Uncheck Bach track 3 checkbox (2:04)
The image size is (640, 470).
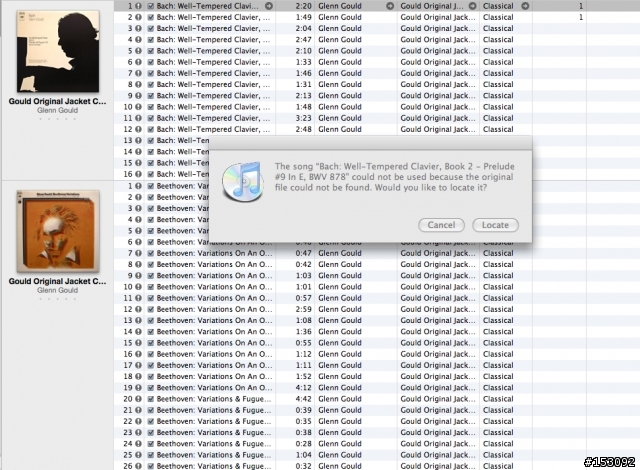151,29
